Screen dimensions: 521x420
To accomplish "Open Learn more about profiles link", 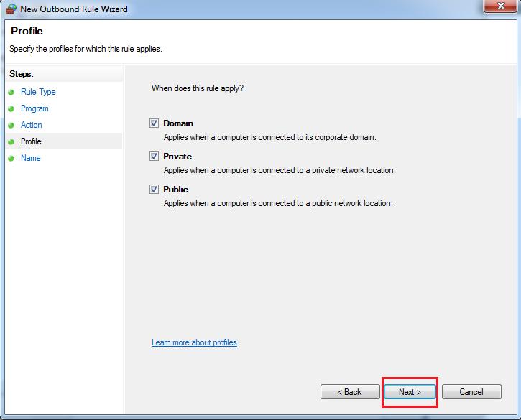I will click(x=194, y=342).
